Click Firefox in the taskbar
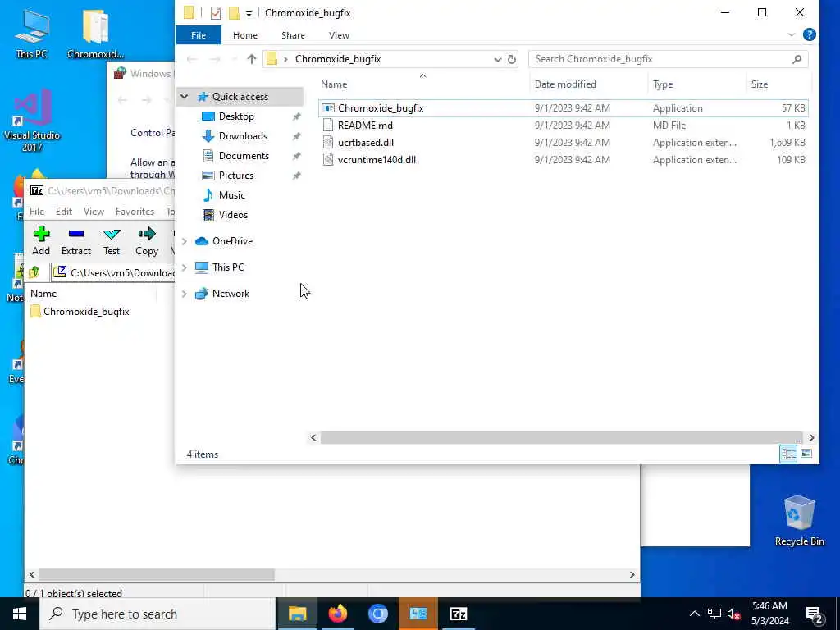The image size is (840, 630). click(x=337, y=614)
